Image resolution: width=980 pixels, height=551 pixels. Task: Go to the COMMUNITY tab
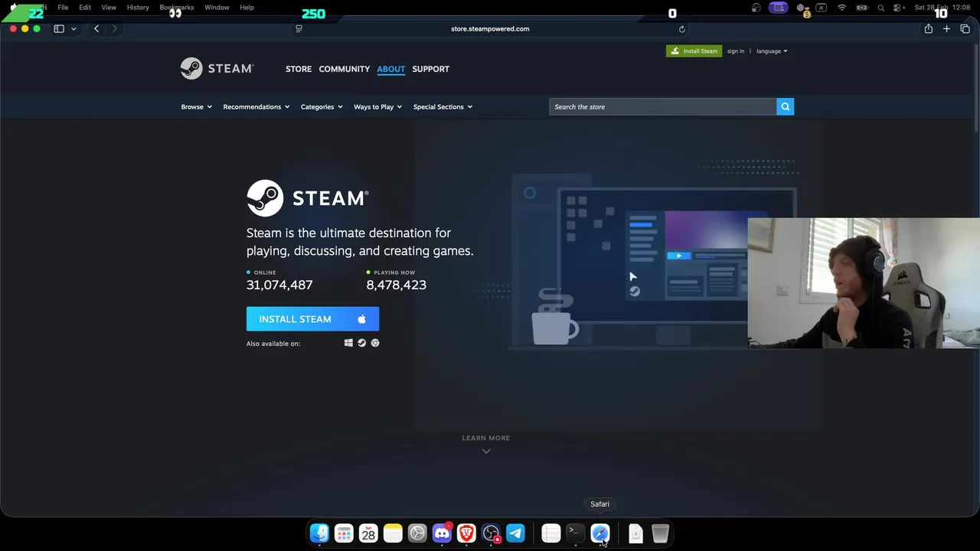tap(345, 69)
